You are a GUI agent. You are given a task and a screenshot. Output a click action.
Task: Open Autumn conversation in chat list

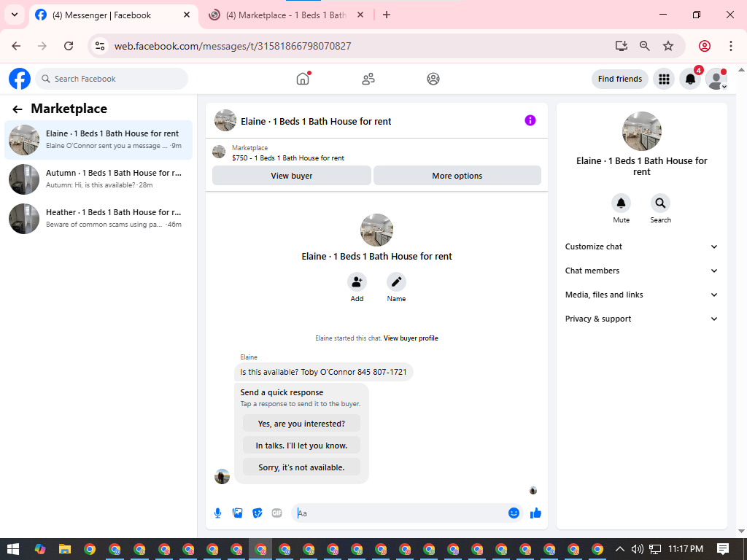[98, 179]
